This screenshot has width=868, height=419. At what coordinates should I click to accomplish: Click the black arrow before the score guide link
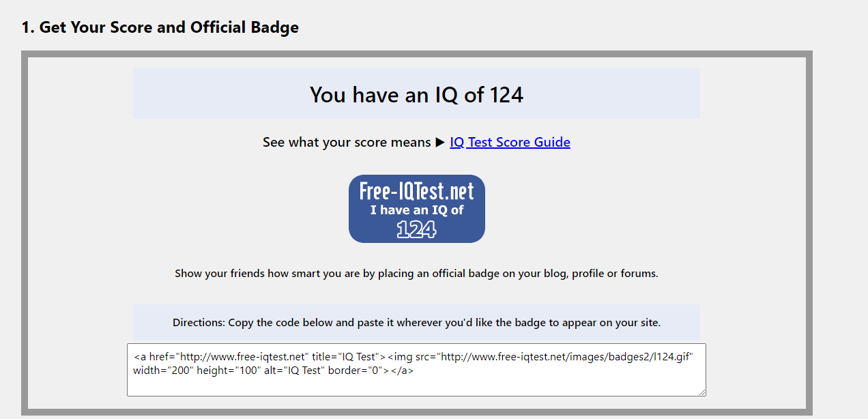click(x=440, y=142)
